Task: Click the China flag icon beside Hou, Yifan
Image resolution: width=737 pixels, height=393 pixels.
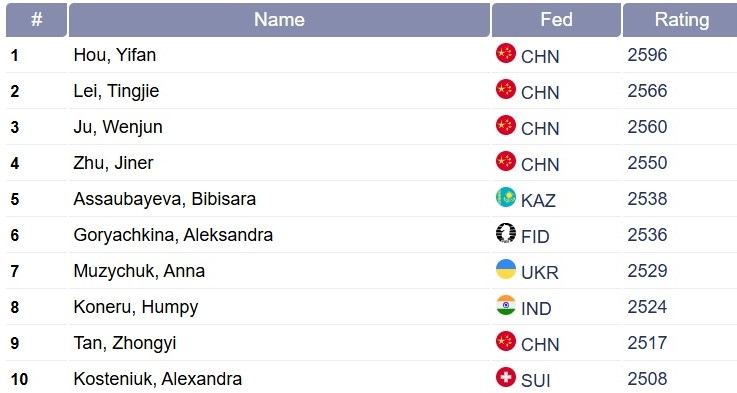Action: [x=506, y=53]
